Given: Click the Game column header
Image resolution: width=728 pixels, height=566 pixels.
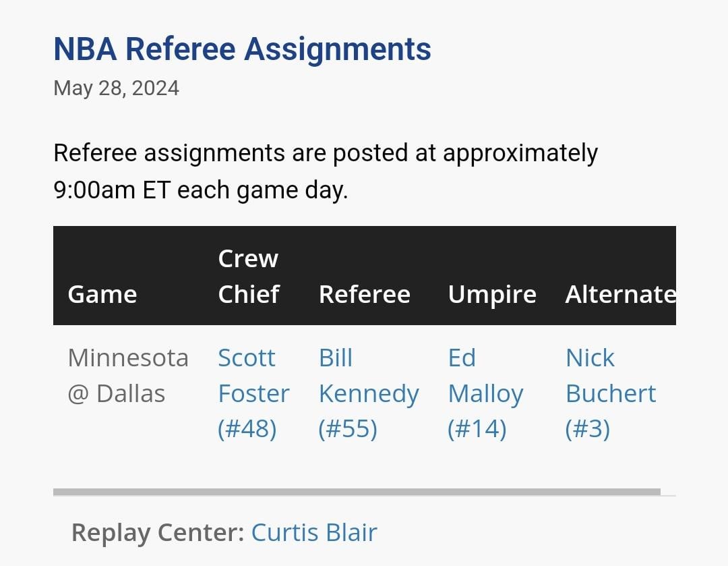Looking at the screenshot, I should (102, 294).
